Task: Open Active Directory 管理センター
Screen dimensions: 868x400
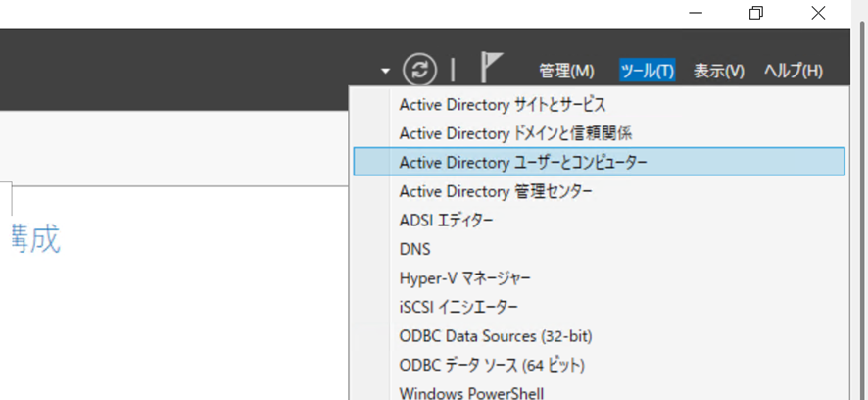Action: (599, 191)
